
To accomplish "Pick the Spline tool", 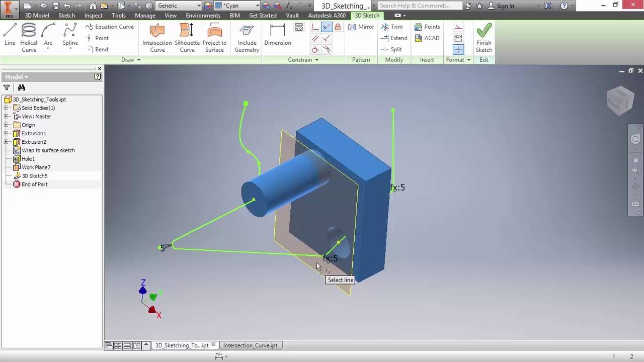I will coord(70,35).
